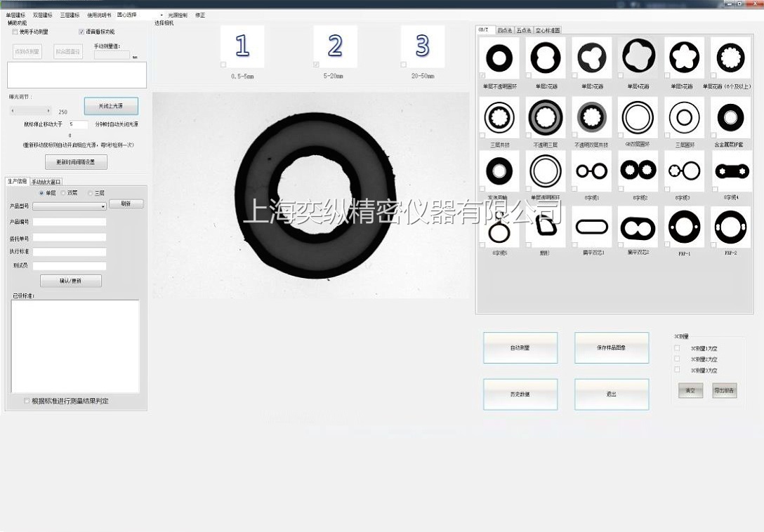Pick the 三层共挤 cross-section icon

499,117
